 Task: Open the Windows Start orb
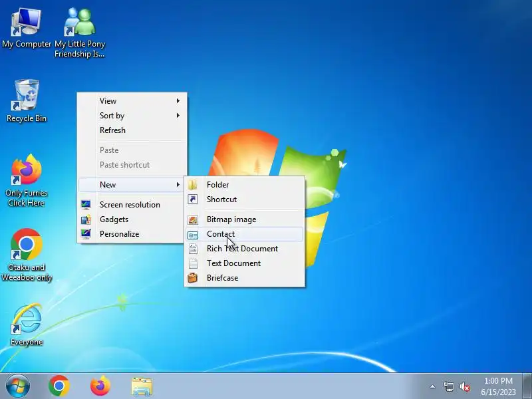click(18, 386)
